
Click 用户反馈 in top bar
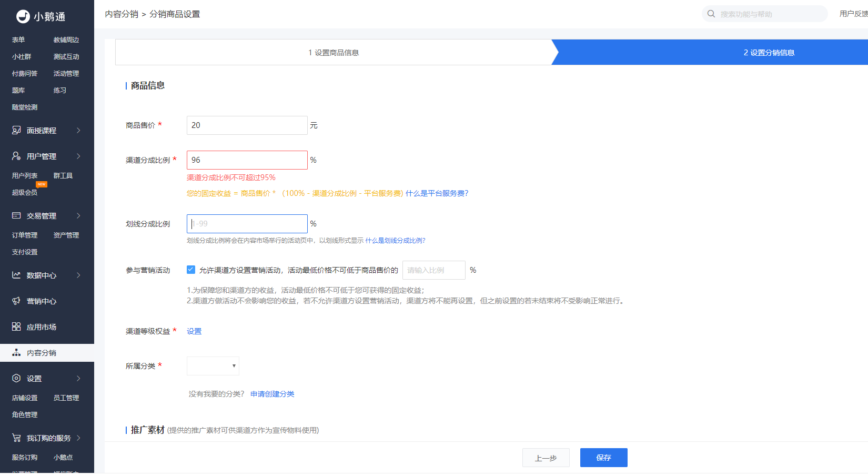click(853, 14)
